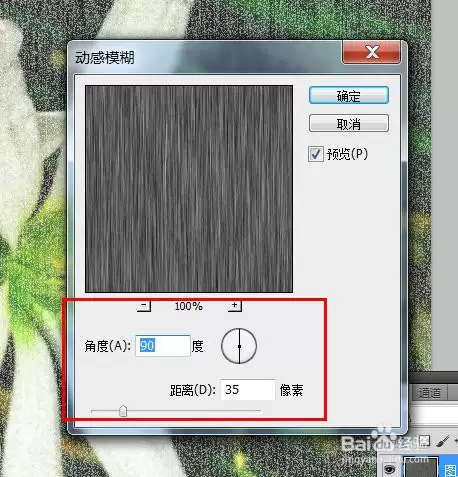The image size is (458, 477).
Task: Click the 距离(D) distance input field
Action: [x=248, y=389]
